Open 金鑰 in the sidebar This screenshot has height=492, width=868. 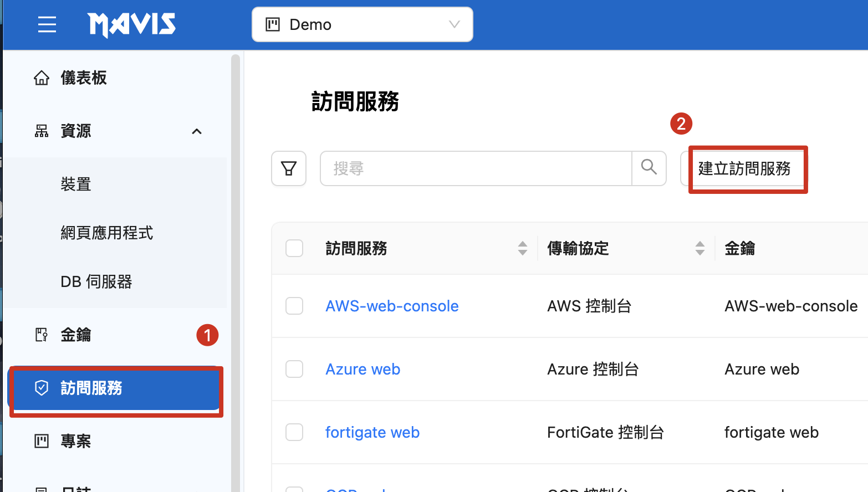[76, 335]
